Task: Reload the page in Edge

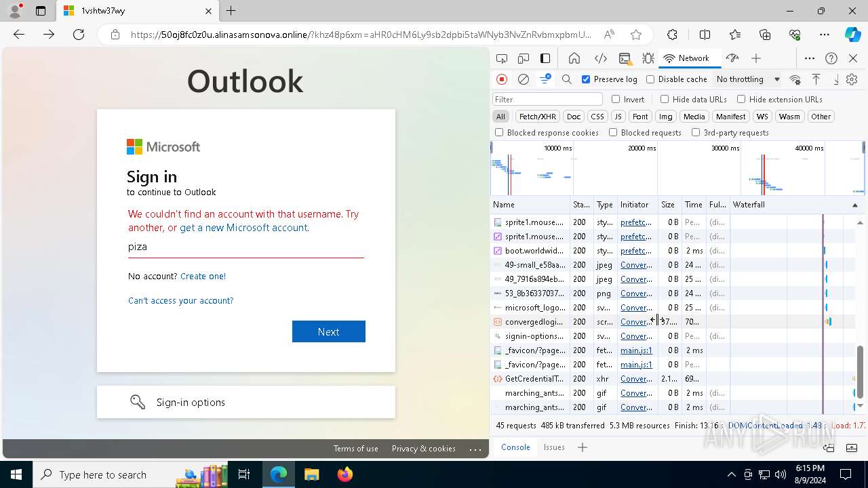Action: click(79, 35)
